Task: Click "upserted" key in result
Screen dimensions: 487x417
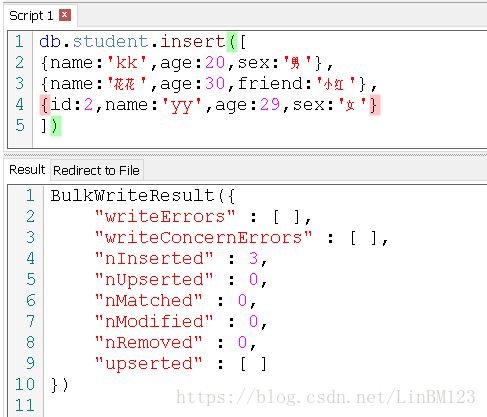Action: 149,364
